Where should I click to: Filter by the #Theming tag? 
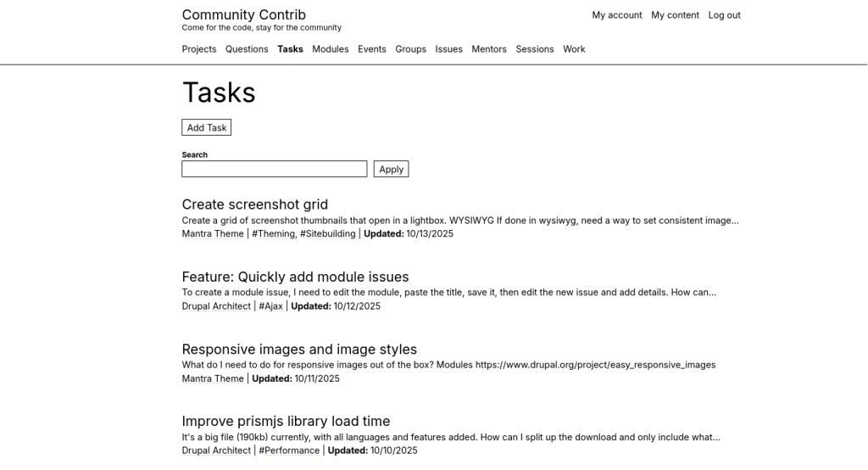point(273,234)
